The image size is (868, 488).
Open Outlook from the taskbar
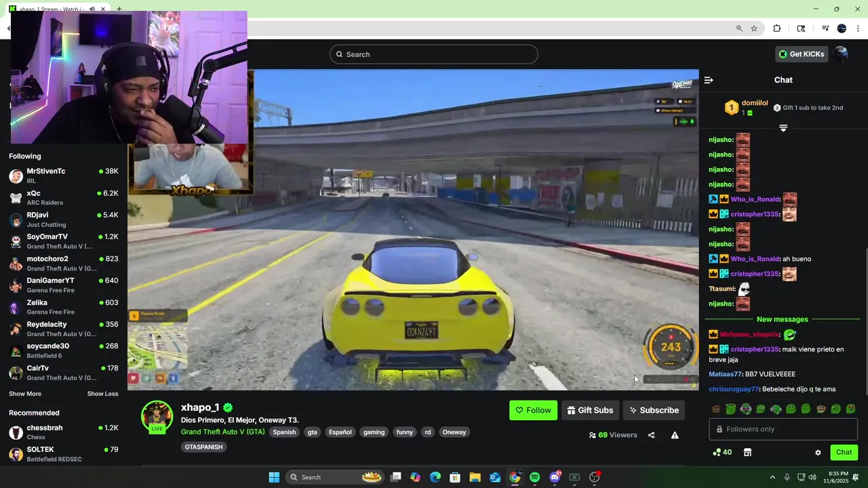[495, 477]
